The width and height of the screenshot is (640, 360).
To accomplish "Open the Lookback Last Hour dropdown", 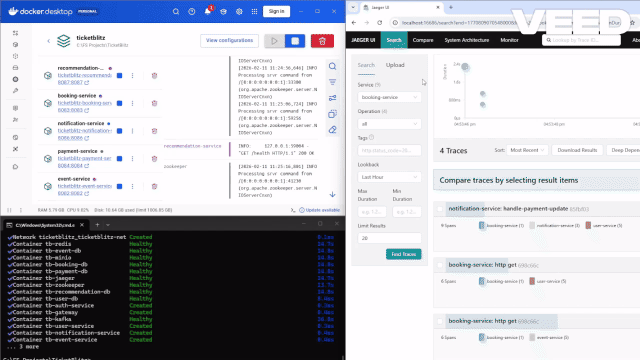I will tap(389, 177).
